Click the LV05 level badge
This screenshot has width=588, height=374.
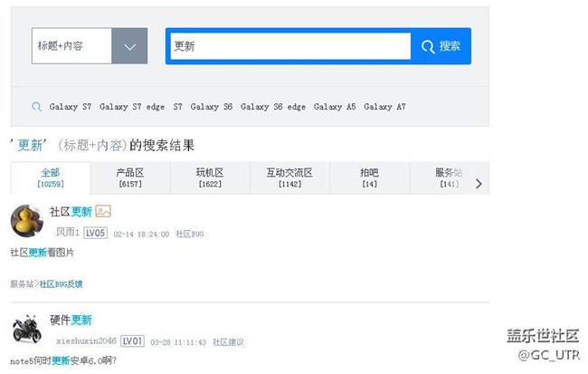tap(96, 233)
